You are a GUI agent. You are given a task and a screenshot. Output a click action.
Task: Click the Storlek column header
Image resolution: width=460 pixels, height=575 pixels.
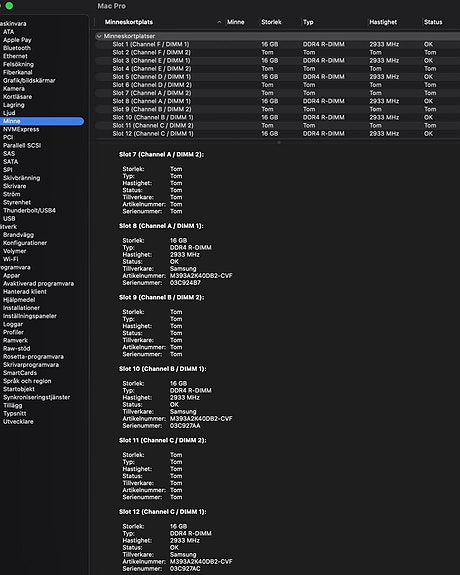[x=271, y=22]
